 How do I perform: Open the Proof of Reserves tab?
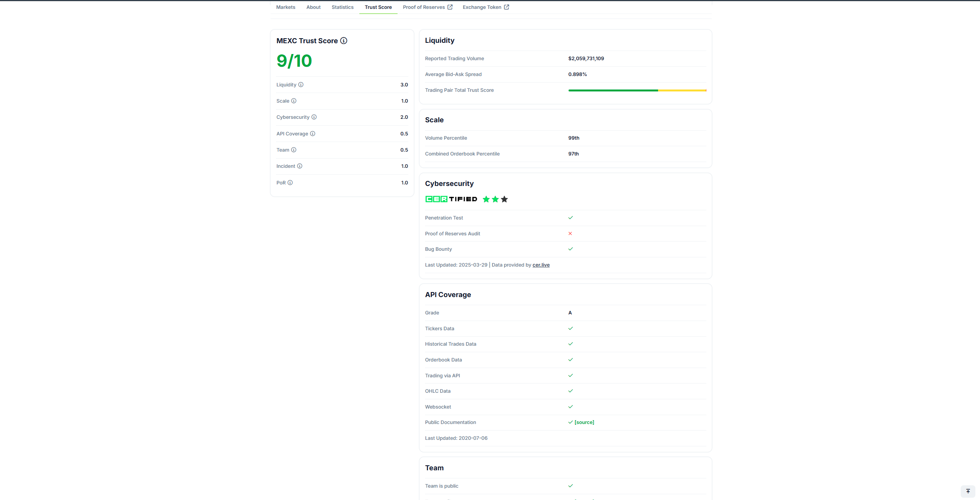(428, 7)
